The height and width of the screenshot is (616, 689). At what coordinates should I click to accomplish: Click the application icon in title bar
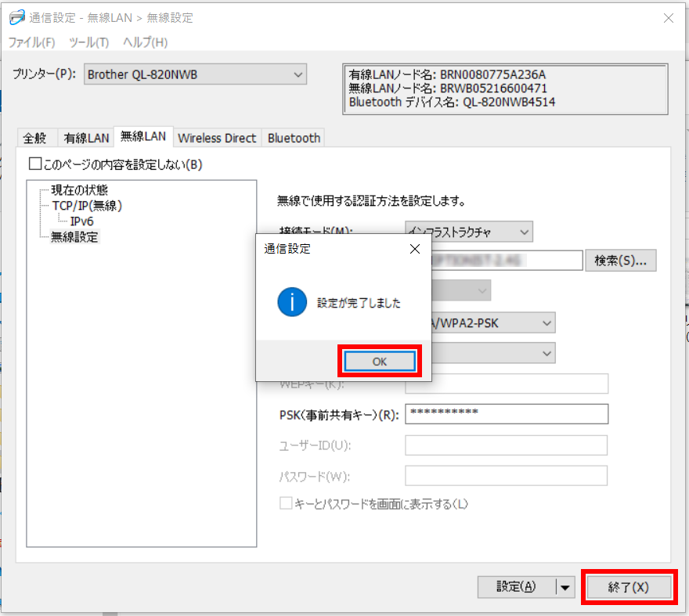[17, 17]
